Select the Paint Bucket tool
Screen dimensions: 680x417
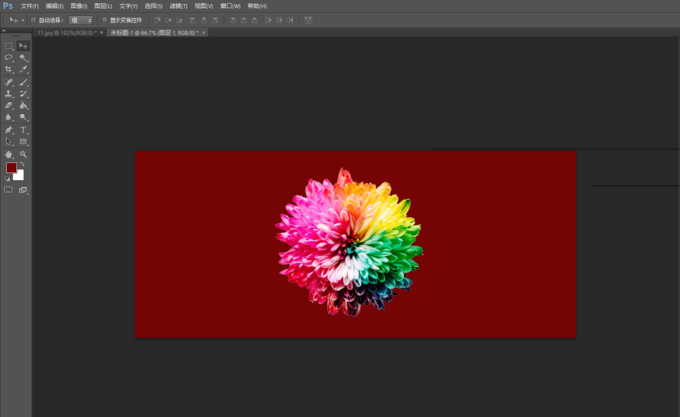[23, 105]
